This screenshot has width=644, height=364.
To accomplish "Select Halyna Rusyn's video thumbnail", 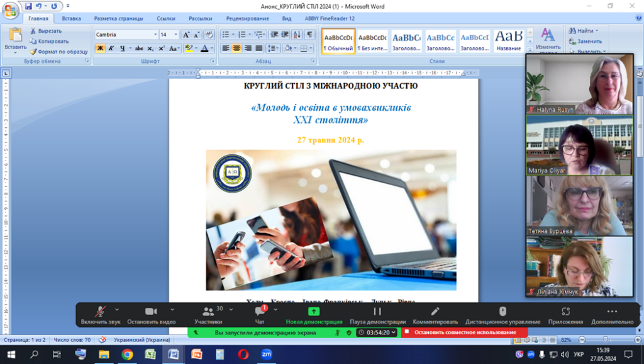I will click(579, 84).
